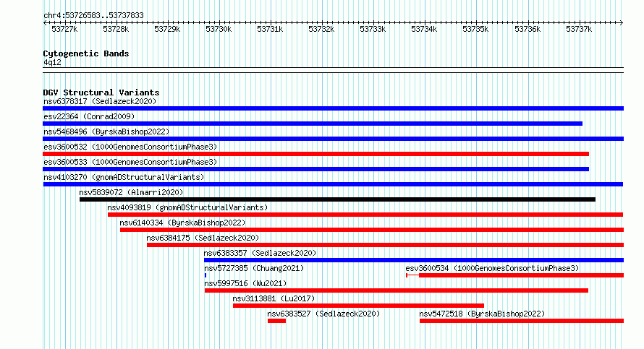Click nsv6384175 (Sedlazeck2020) label
644x349 pixels.
(x=203, y=238)
